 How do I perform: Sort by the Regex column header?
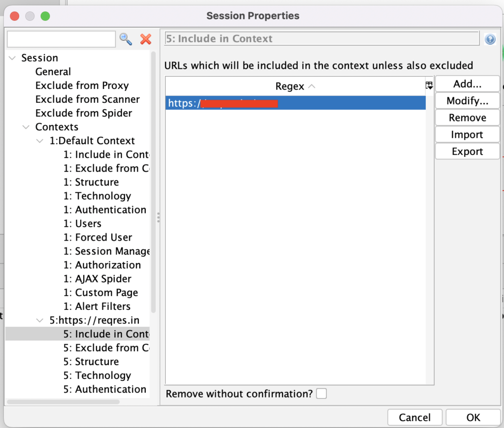pos(295,86)
